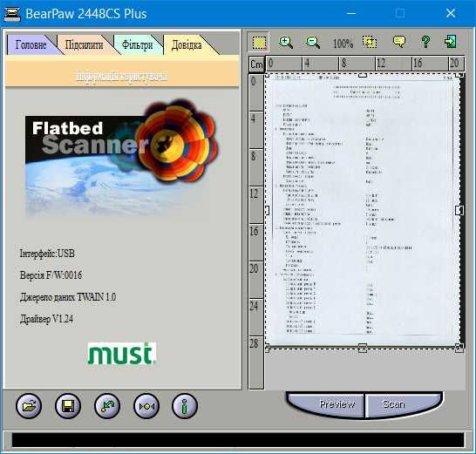
Task: Open help question mark icon
Action: pos(425,42)
